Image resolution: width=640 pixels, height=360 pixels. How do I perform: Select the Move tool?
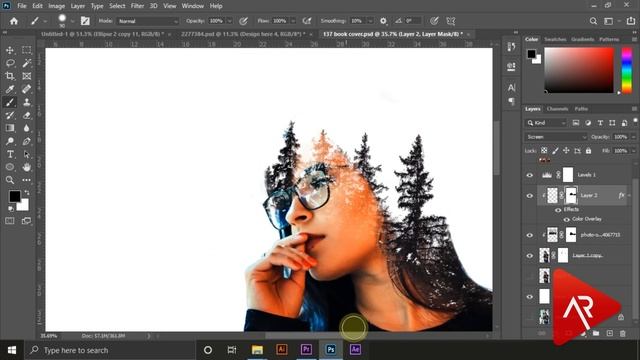coord(10,50)
